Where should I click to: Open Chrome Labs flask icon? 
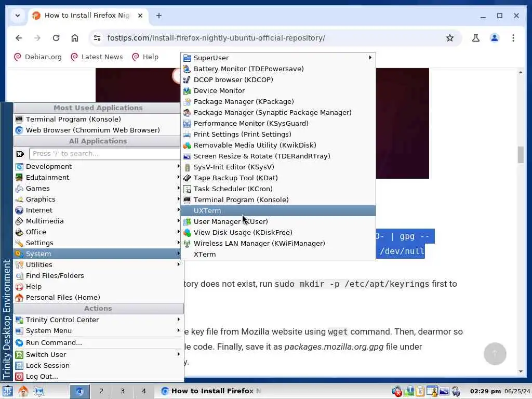476,37
